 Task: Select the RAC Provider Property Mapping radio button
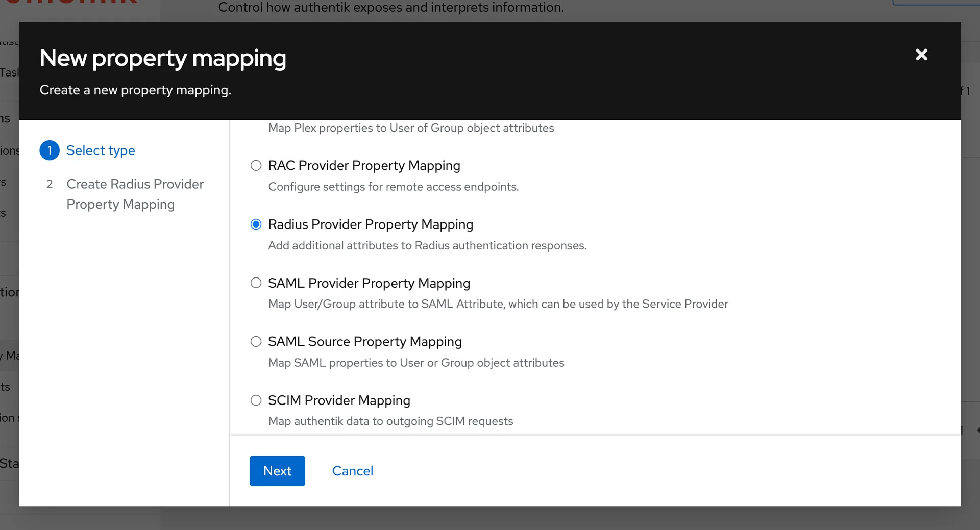256,166
